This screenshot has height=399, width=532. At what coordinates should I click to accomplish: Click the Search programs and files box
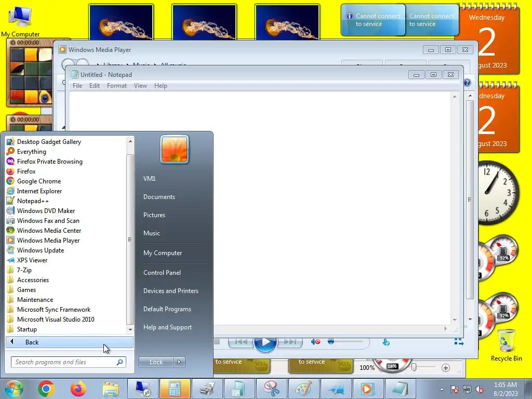point(69,362)
